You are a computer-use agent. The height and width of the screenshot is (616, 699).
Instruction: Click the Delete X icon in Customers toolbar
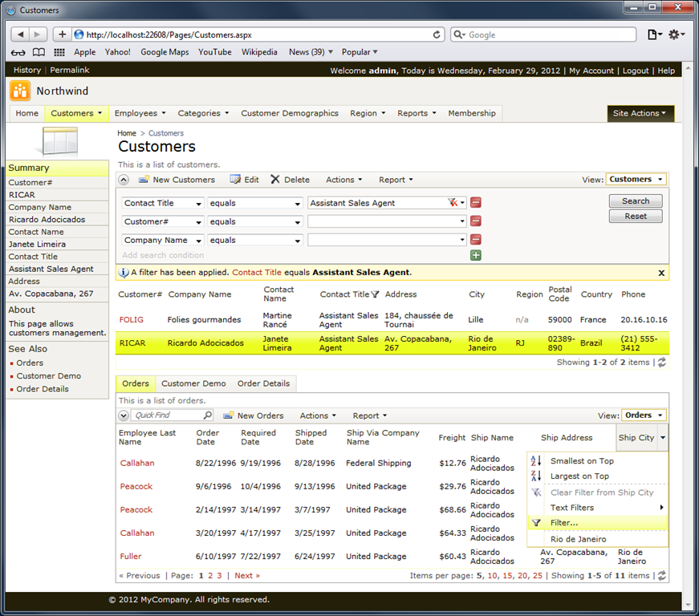click(275, 180)
